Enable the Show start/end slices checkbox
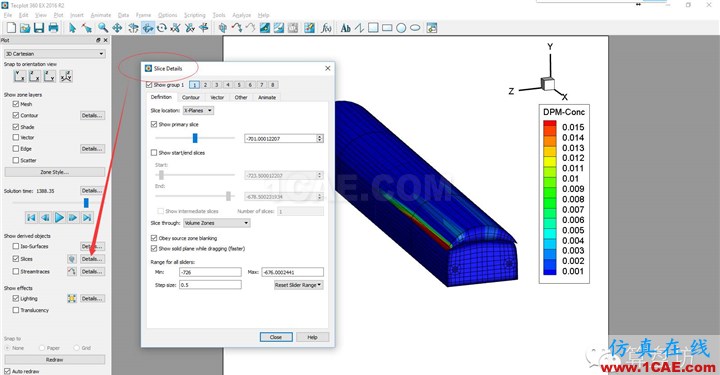720x375 pixels. (x=154, y=152)
